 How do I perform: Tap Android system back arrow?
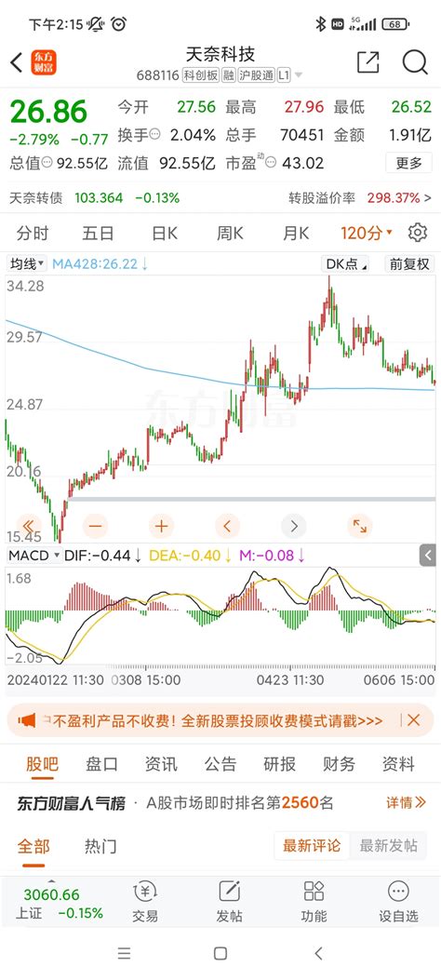click(318, 953)
